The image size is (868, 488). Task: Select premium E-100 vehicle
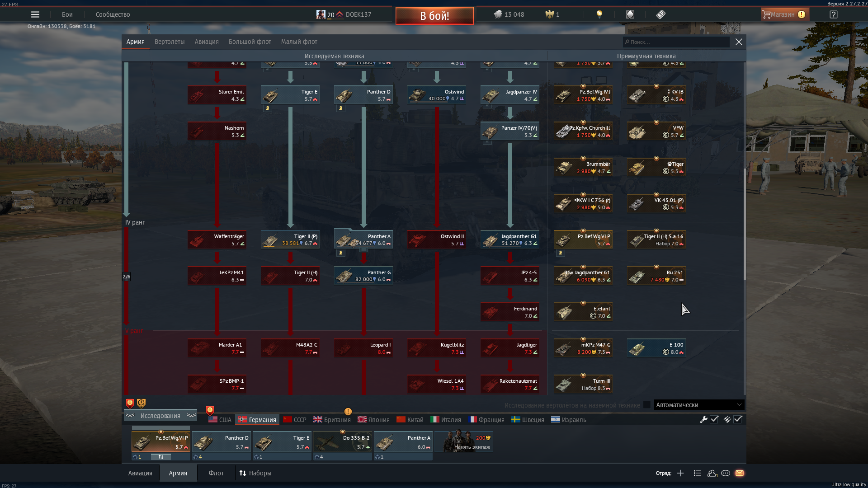pyautogui.click(x=656, y=348)
